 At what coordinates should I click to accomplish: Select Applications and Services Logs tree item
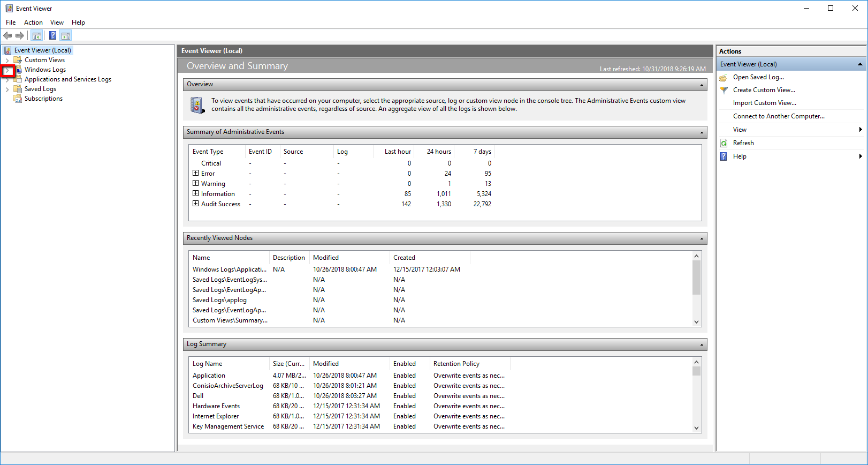(x=68, y=79)
